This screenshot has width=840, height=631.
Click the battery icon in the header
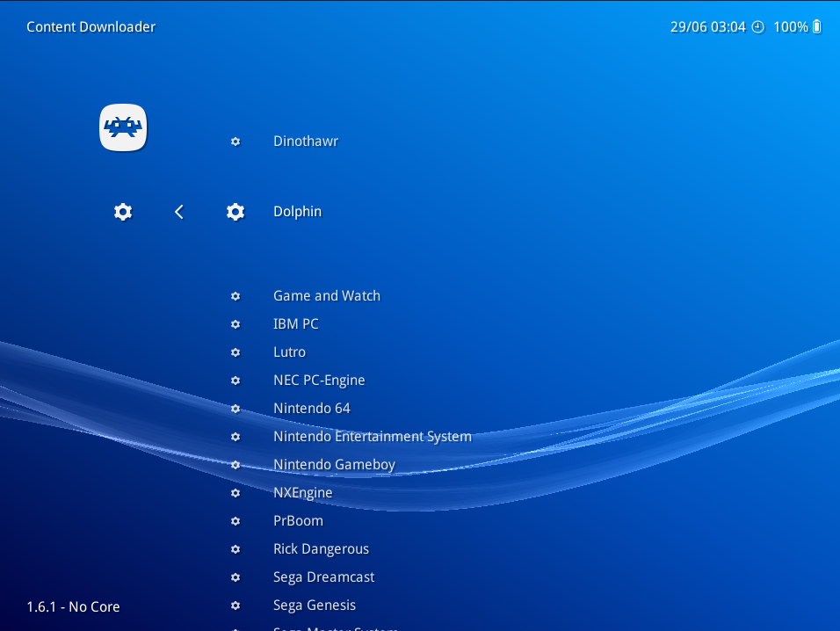[817, 26]
